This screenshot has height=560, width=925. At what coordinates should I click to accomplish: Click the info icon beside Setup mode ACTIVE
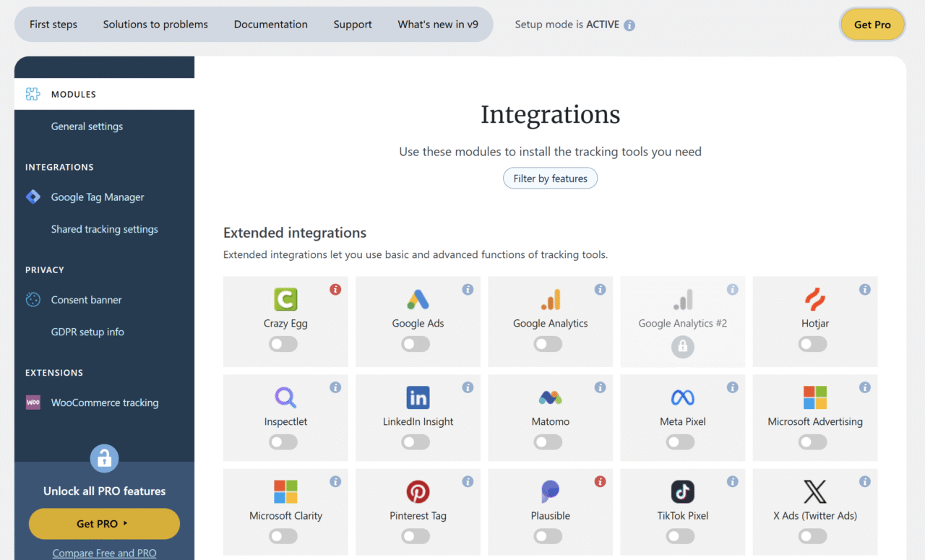629,25
